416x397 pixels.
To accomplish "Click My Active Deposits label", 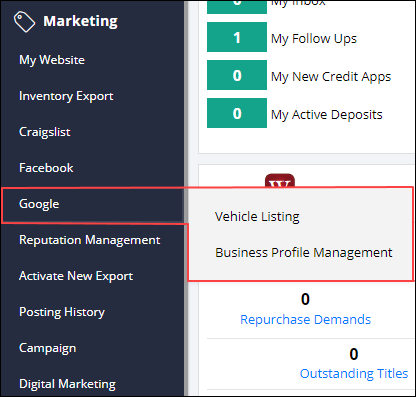I will (x=326, y=115).
